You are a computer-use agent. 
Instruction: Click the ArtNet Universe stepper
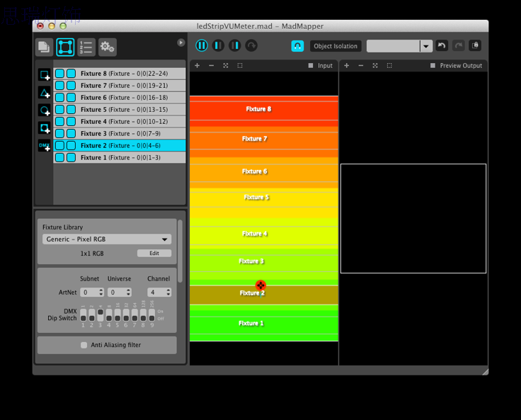pyautogui.click(x=128, y=293)
